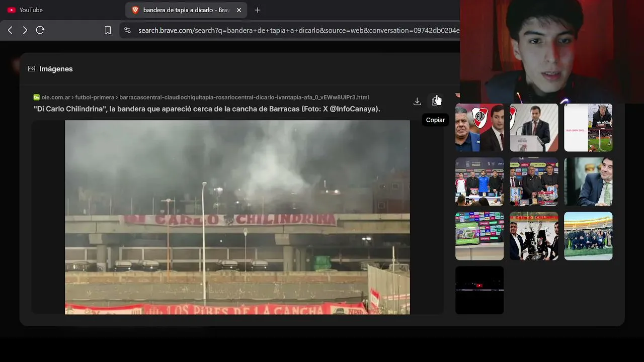This screenshot has height=362, width=644.
Task: Open thumbnail of press room sponsor wall screen
Action: point(479,236)
